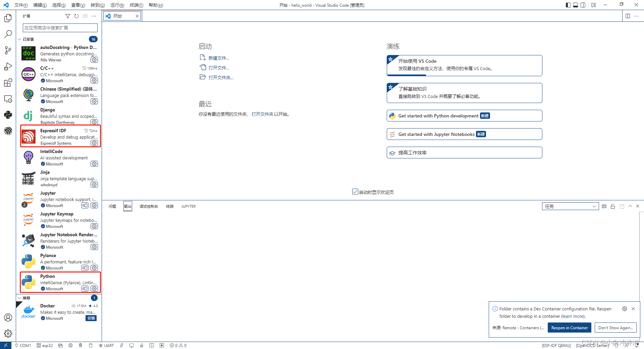Open the 编辑(E) menu

[x=40, y=5]
